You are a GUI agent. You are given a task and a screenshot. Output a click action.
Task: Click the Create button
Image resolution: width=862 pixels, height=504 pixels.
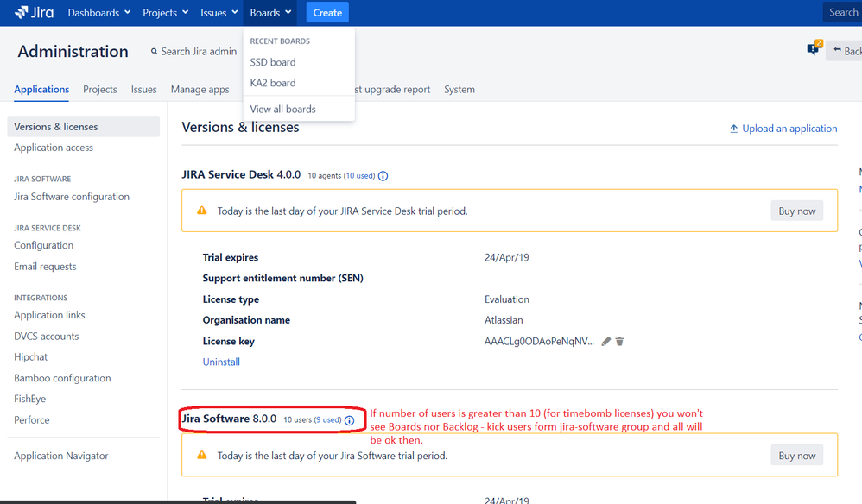pyautogui.click(x=327, y=13)
